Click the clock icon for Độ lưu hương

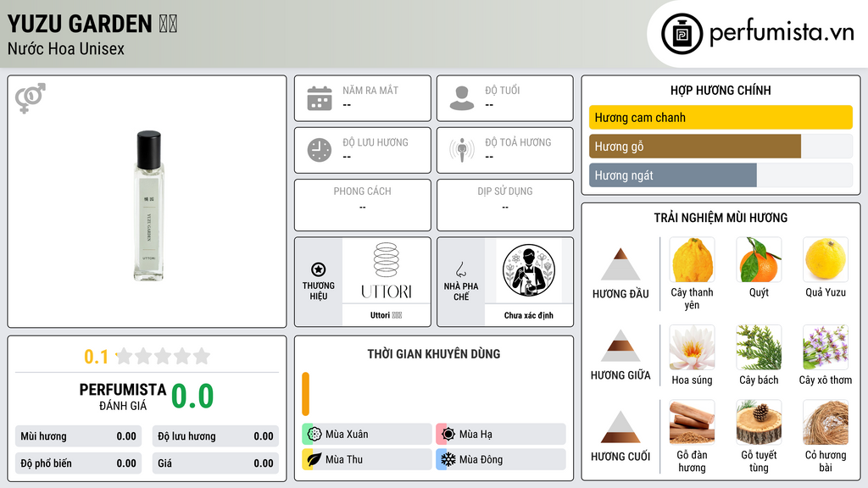pyautogui.click(x=320, y=150)
